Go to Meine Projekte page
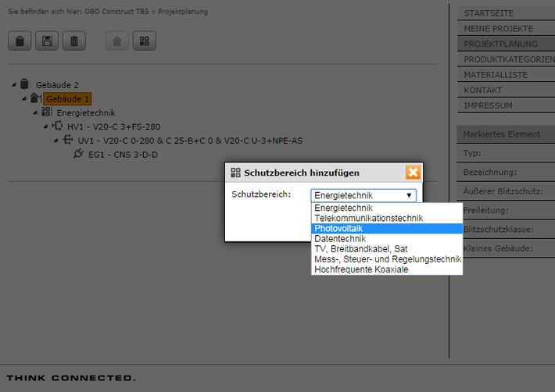Image resolution: width=555 pixels, height=392 pixels. (498, 29)
